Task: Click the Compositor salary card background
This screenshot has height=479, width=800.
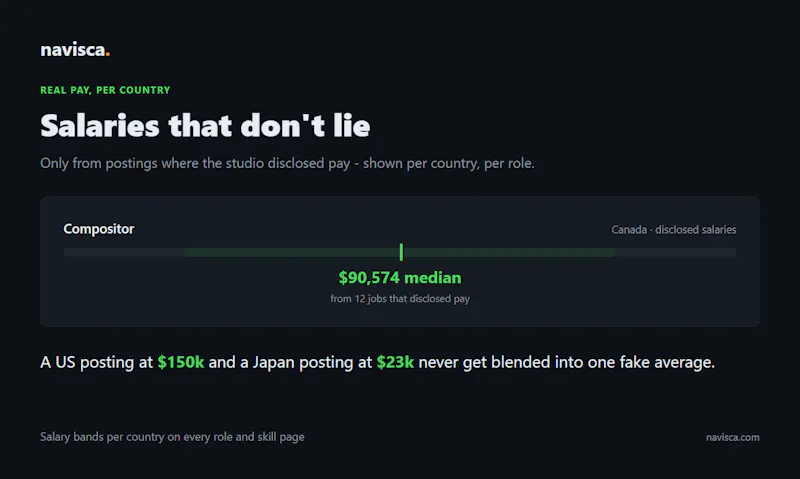Action: point(400,262)
